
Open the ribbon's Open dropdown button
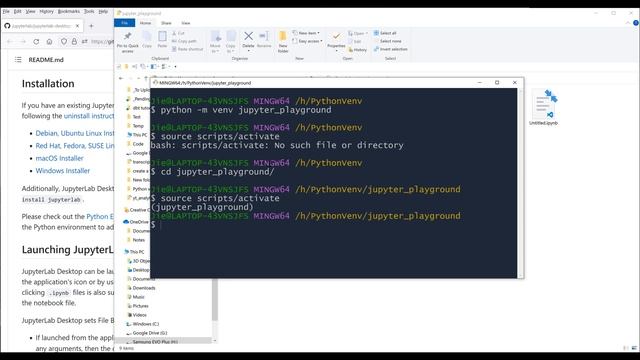click(358, 33)
